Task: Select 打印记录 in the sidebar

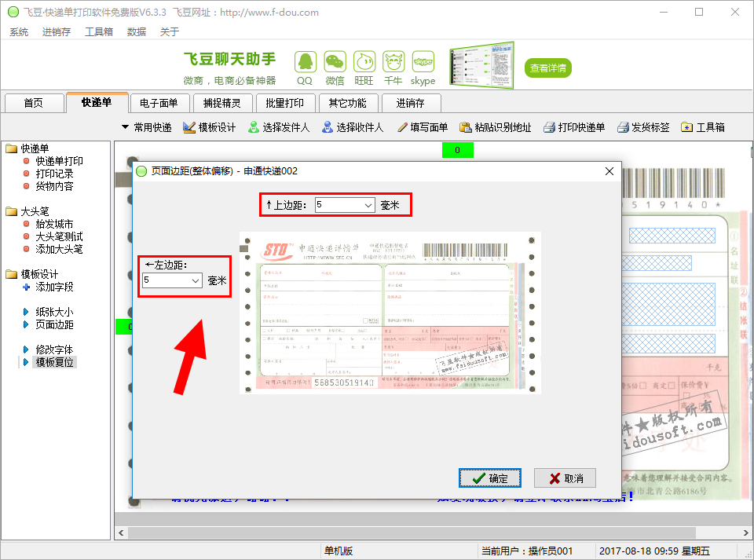Action: tap(54, 174)
